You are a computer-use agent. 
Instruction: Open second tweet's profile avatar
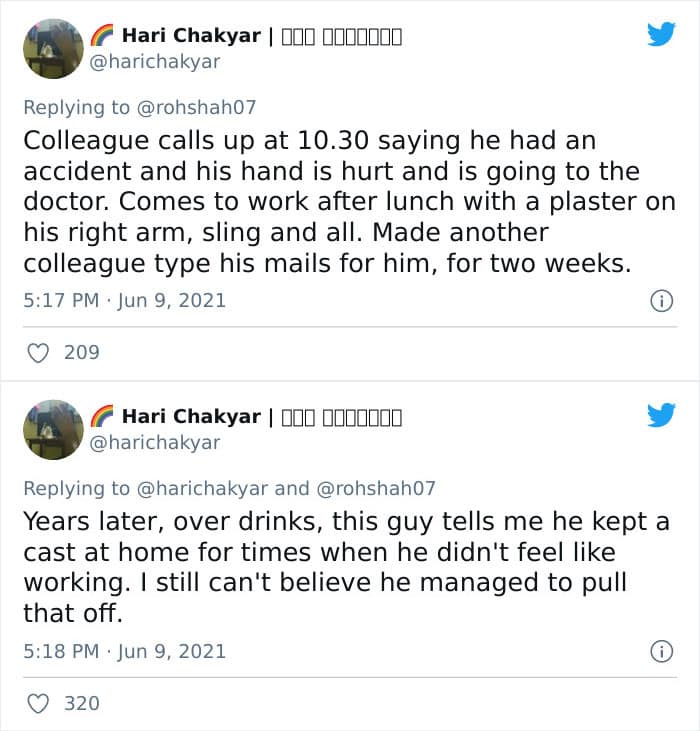[x=53, y=429]
